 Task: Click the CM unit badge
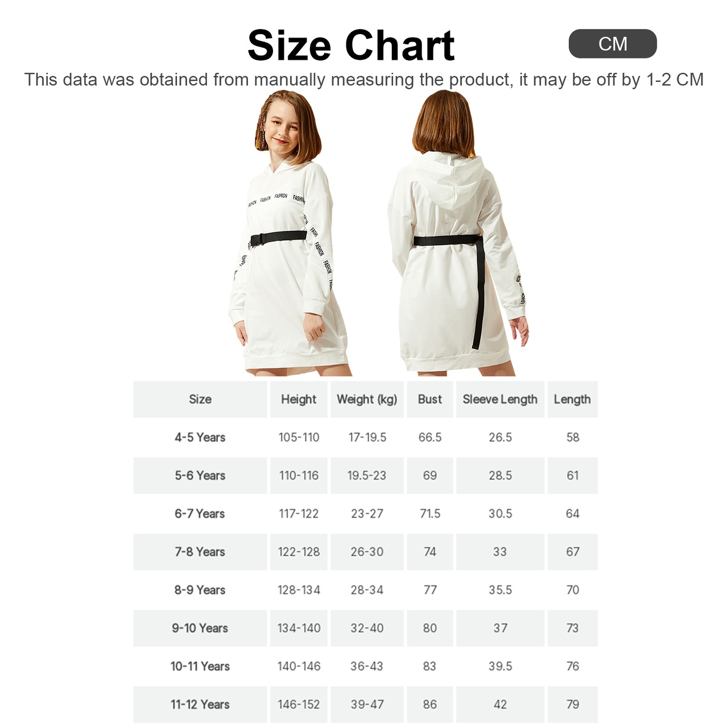tap(613, 44)
